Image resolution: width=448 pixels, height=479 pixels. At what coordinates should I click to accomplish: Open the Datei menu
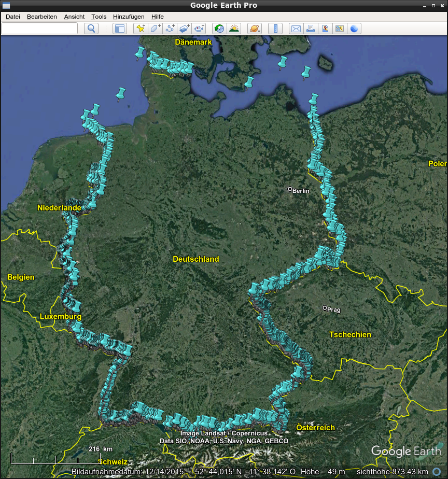pos(13,17)
